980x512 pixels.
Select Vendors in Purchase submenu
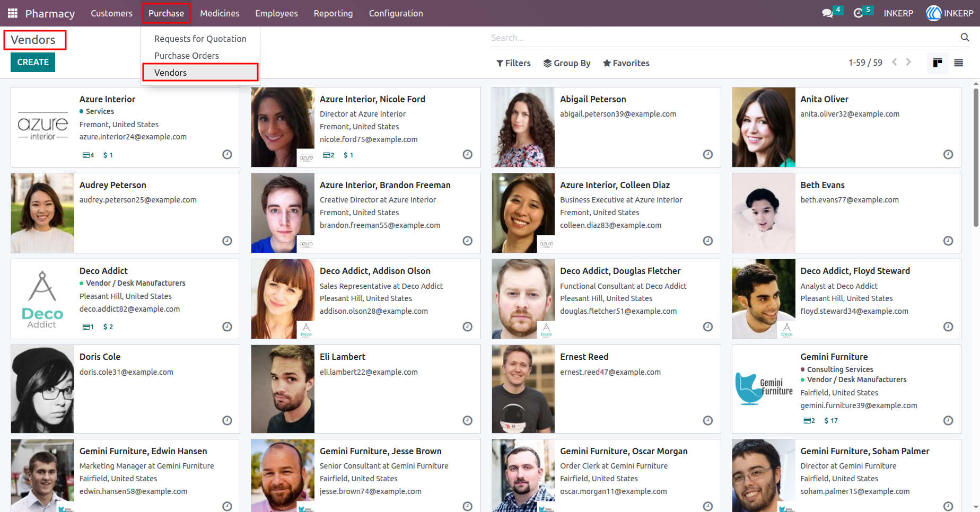tap(200, 73)
